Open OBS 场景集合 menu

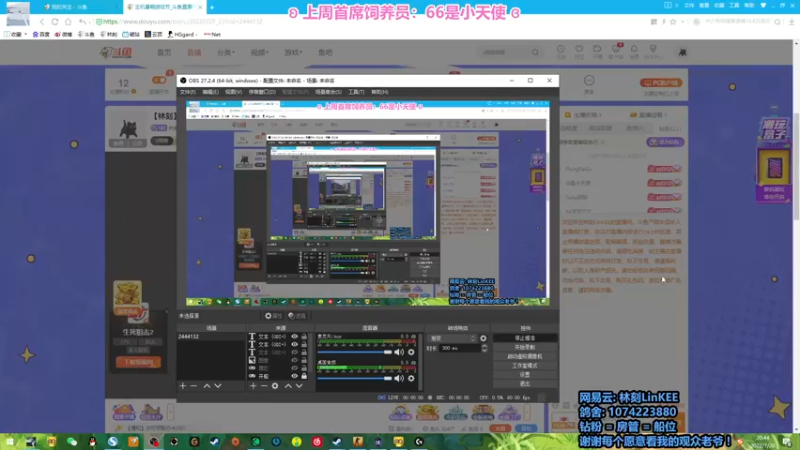[x=328, y=92]
